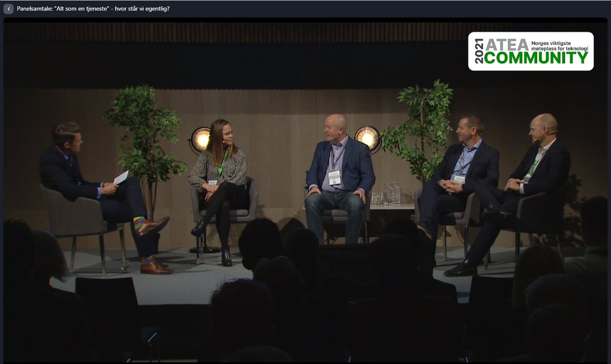Click the panel discussion title text
Screen dimensions: 611x364
[x=93, y=9]
